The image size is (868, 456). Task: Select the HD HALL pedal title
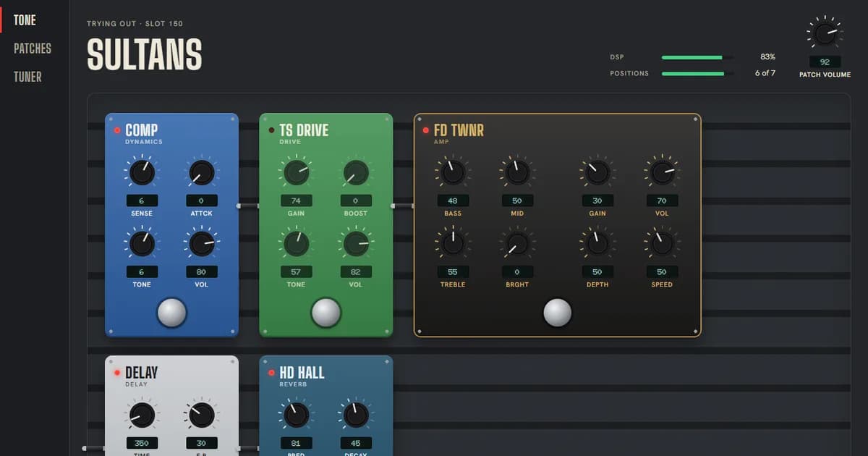pyautogui.click(x=302, y=373)
